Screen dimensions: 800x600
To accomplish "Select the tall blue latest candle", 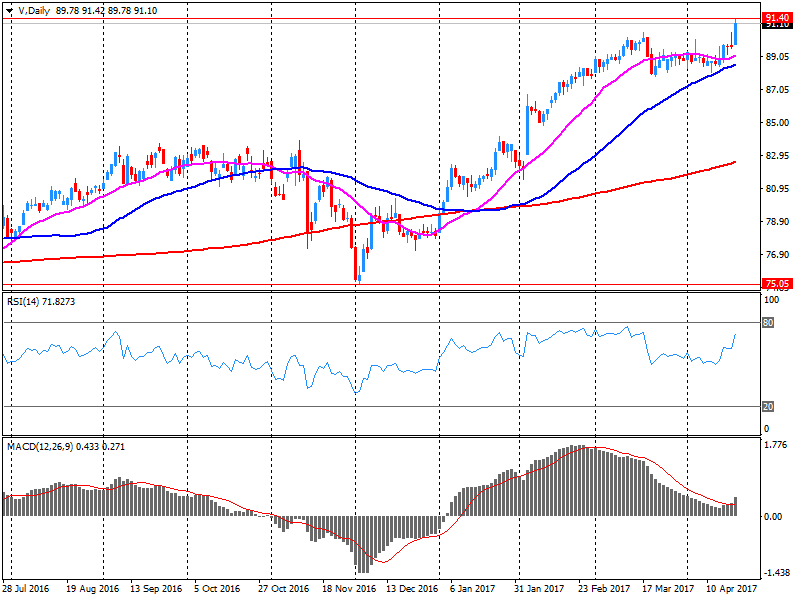I will 735,35.
